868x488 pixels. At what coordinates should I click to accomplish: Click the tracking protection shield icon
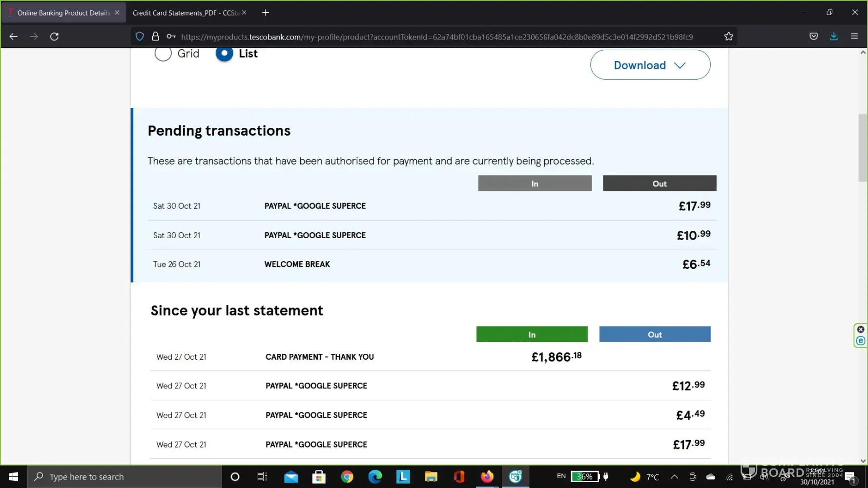[x=140, y=37]
